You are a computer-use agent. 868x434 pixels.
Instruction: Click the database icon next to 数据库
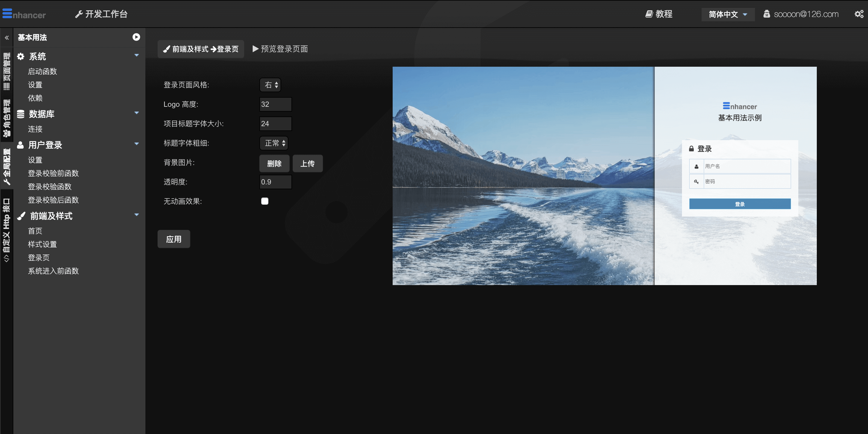click(21, 114)
